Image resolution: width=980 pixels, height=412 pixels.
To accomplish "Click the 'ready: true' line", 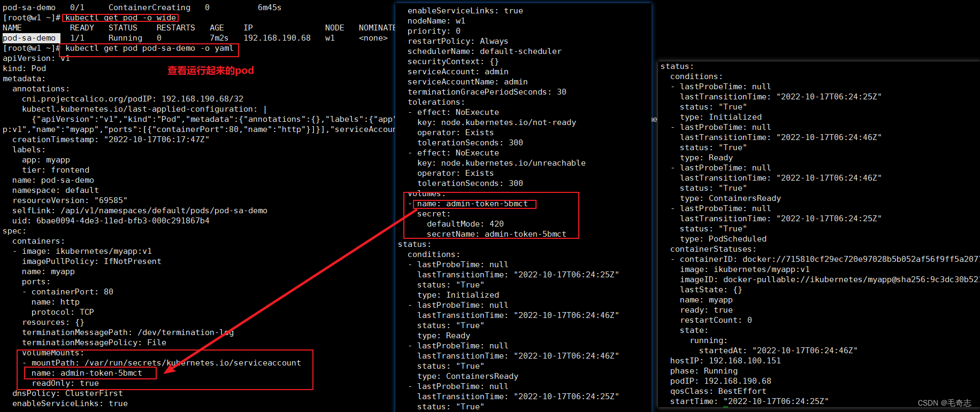I will point(706,310).
